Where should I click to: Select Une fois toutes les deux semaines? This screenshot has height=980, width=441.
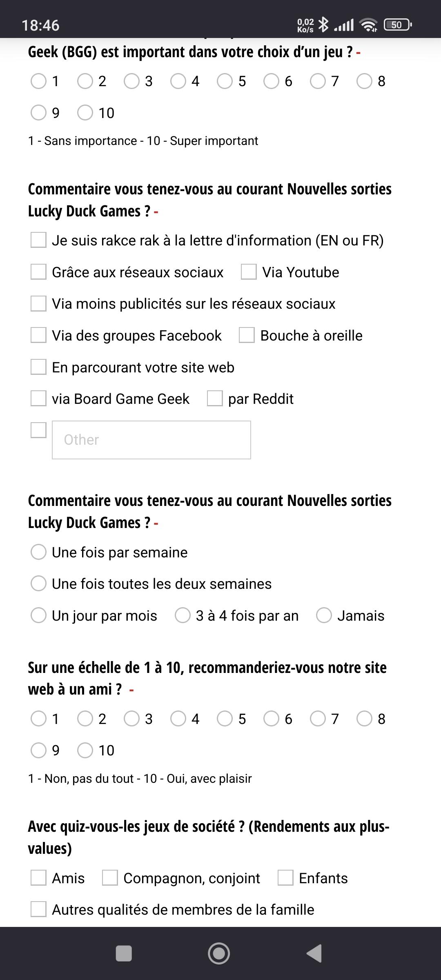(38, 584)
